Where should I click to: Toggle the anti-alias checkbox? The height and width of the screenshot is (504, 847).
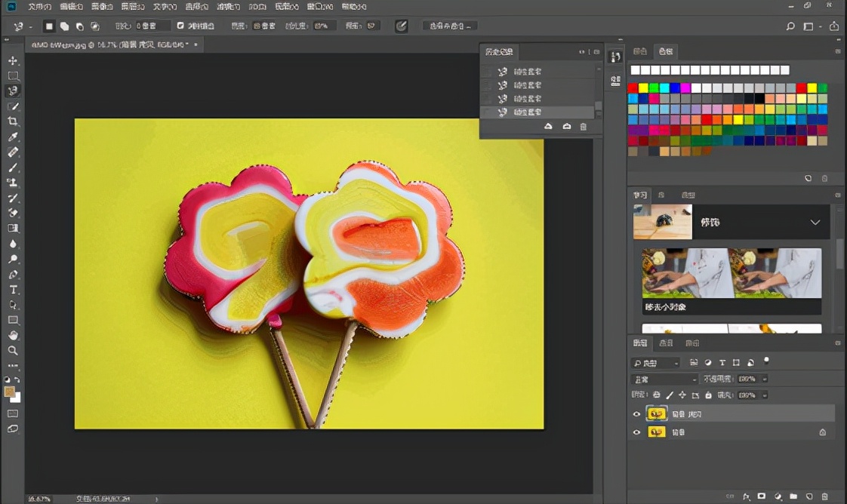180,26
